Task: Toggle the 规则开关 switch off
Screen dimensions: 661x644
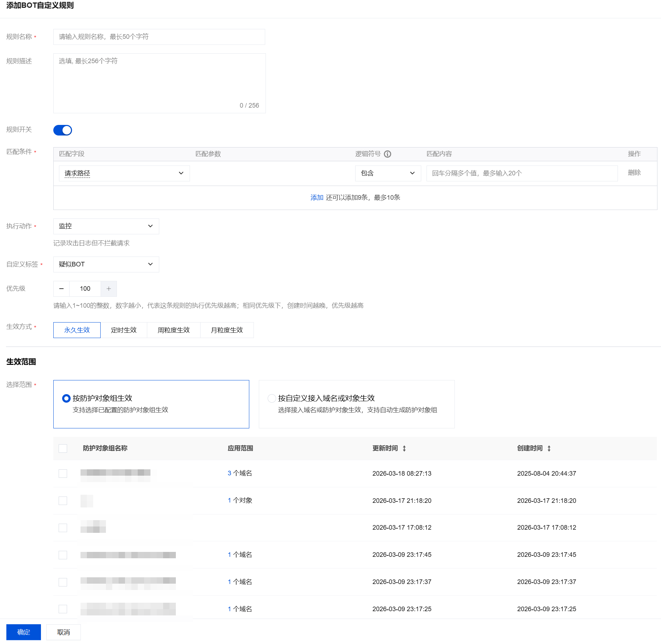Action: coord(62,130)
